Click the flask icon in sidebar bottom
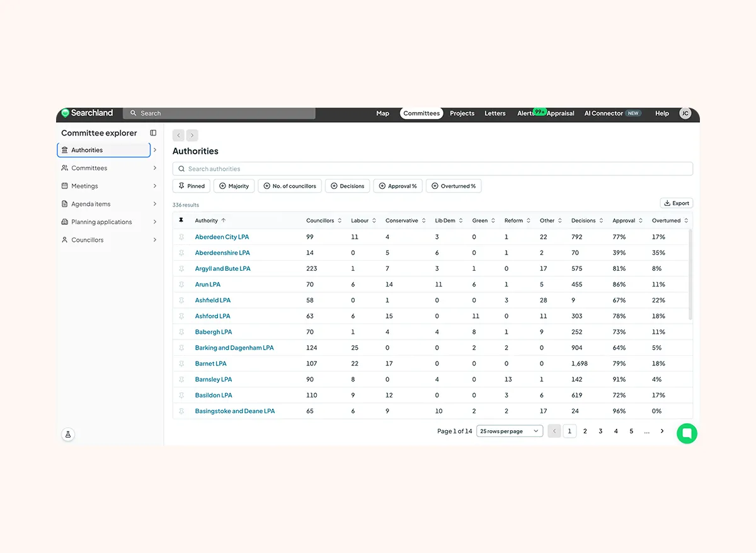Screen dimensions: 756x553 [x=68, y=435]
